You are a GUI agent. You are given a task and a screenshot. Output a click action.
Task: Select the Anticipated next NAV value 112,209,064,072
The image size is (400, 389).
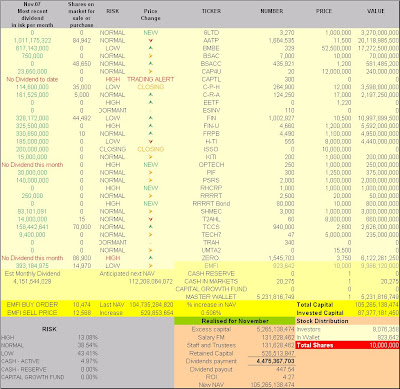[x=151, y=281]
